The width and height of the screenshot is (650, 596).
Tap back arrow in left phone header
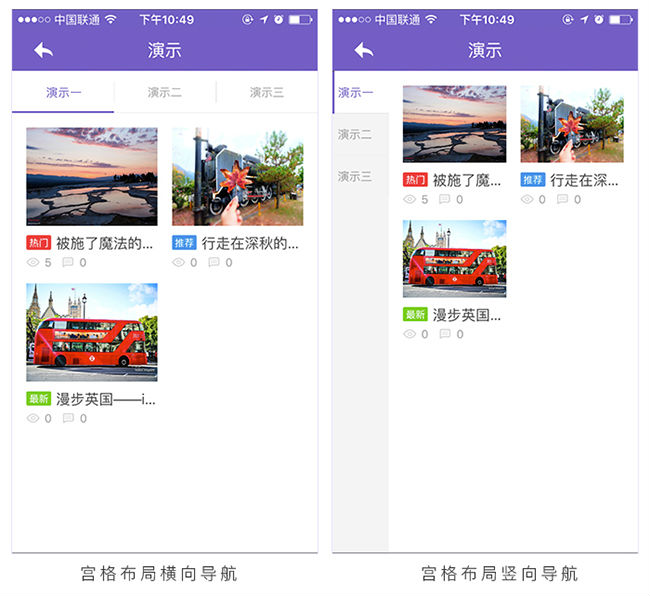pyautogui.click(x=43, y=50)
